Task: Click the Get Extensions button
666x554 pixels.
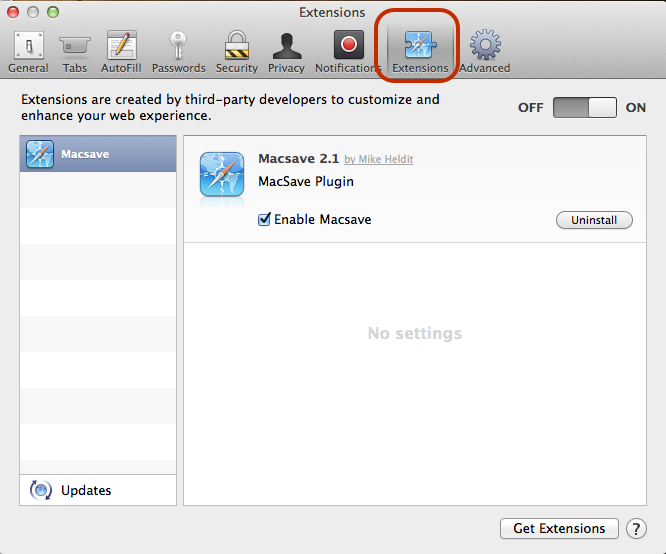Action: [559, 529]
